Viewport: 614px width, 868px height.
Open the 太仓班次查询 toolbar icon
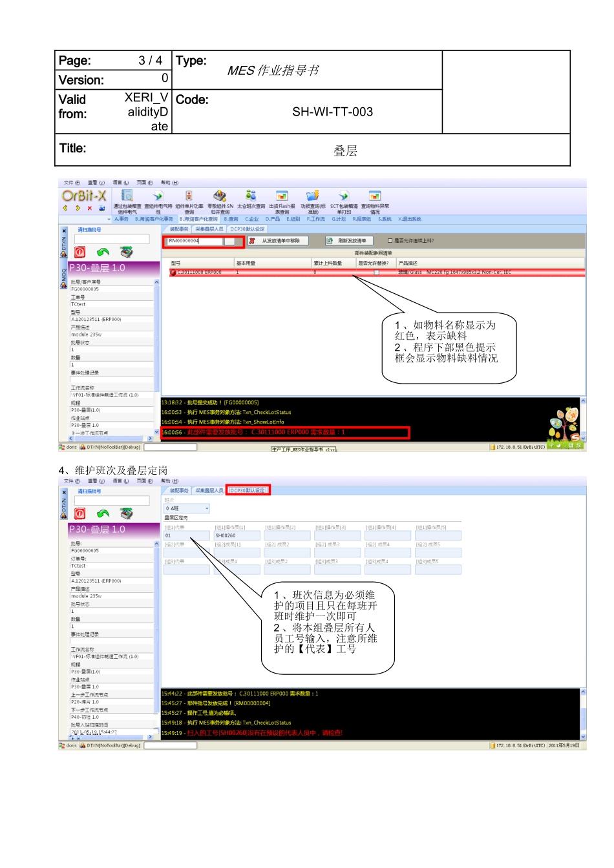(x=251, y=196)
